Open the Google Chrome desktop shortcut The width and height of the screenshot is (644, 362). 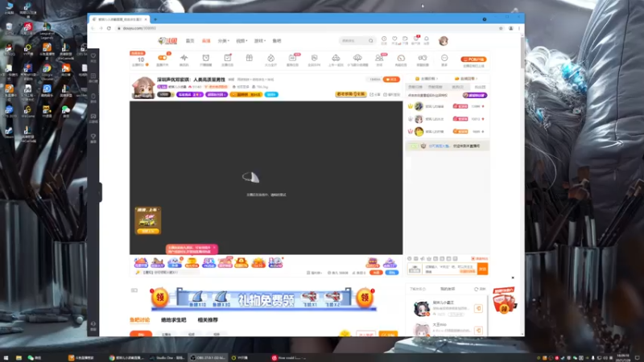coord(47,70)
